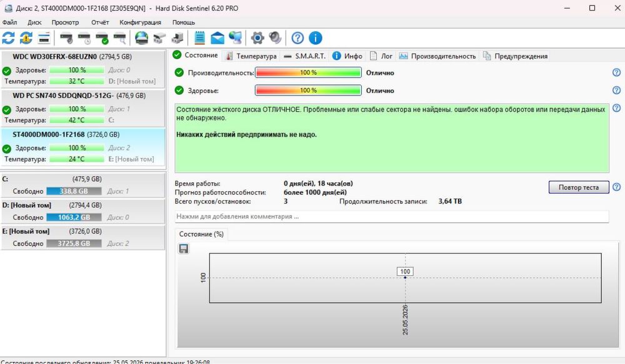Click the blue info toolbar icon

[315, 38]
